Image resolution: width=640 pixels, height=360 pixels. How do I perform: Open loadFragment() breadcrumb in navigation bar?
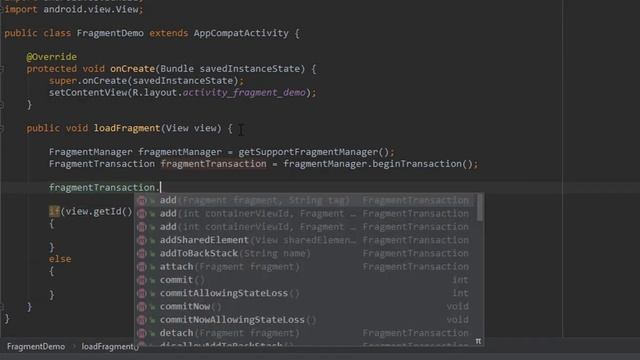pos(110,347)
